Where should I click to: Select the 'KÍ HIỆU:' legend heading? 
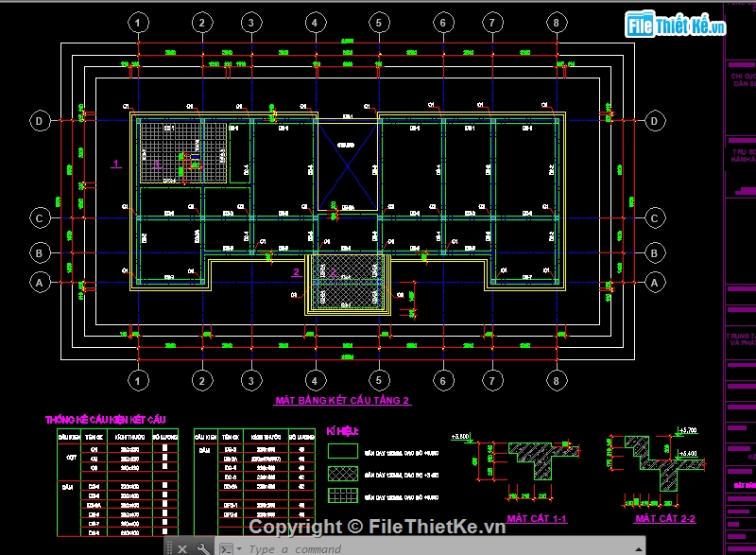click(x=342, y=431)
